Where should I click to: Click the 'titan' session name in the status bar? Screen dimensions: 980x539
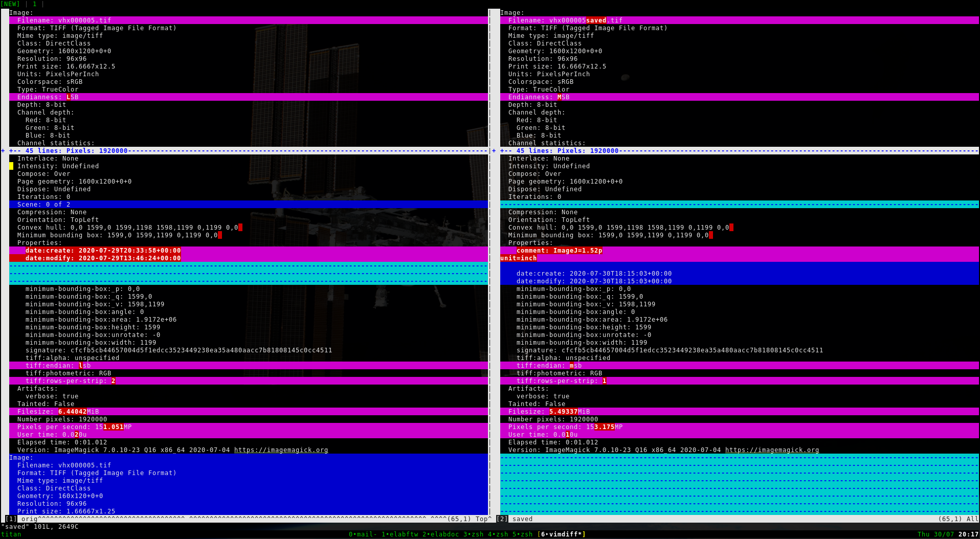pos(11,534)
